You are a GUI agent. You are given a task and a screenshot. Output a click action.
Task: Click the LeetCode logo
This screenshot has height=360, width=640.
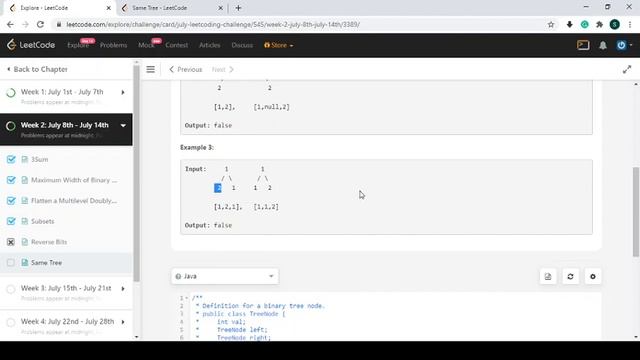point(31,45)
